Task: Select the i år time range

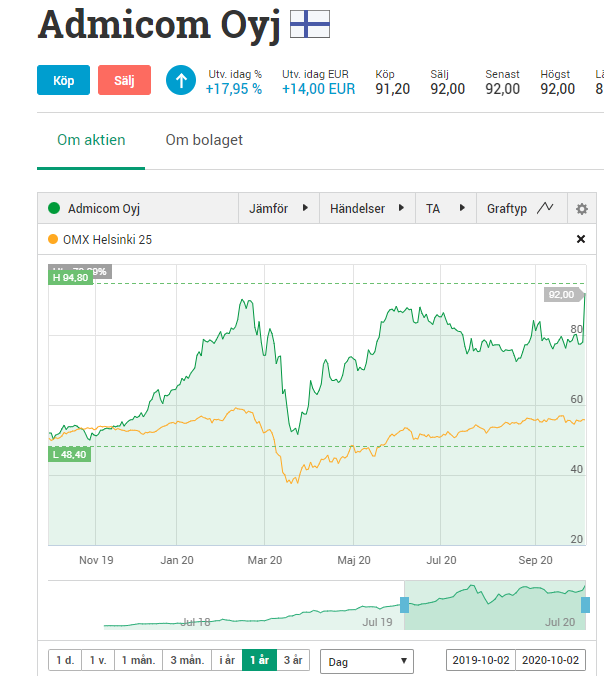Action: pos(227,660)
